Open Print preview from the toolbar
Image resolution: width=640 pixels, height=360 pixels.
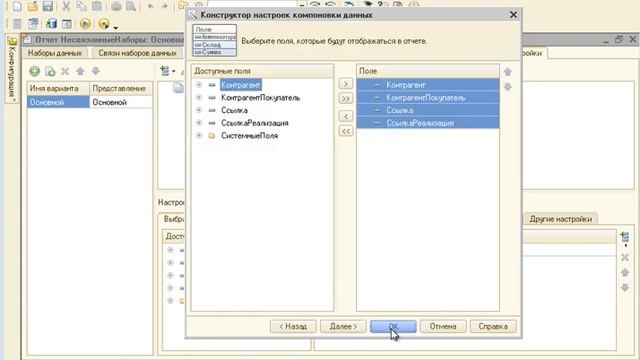pos(131,6)
